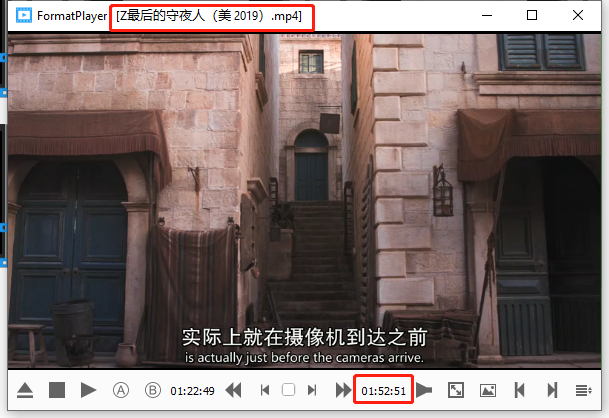Minimize the FormatPlayer window
Screen dimensions: 609x418
point(487,16)
